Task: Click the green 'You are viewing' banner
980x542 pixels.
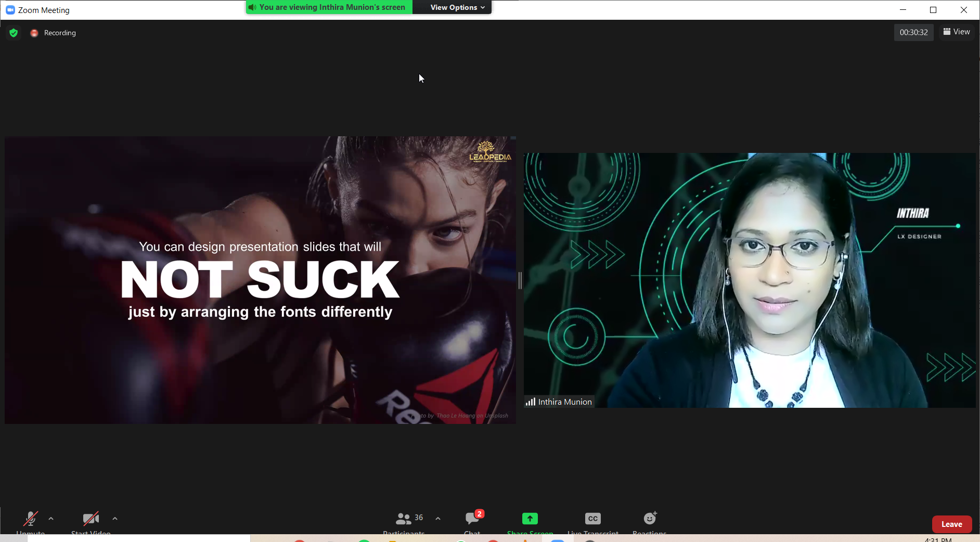Action: (329, 7)
